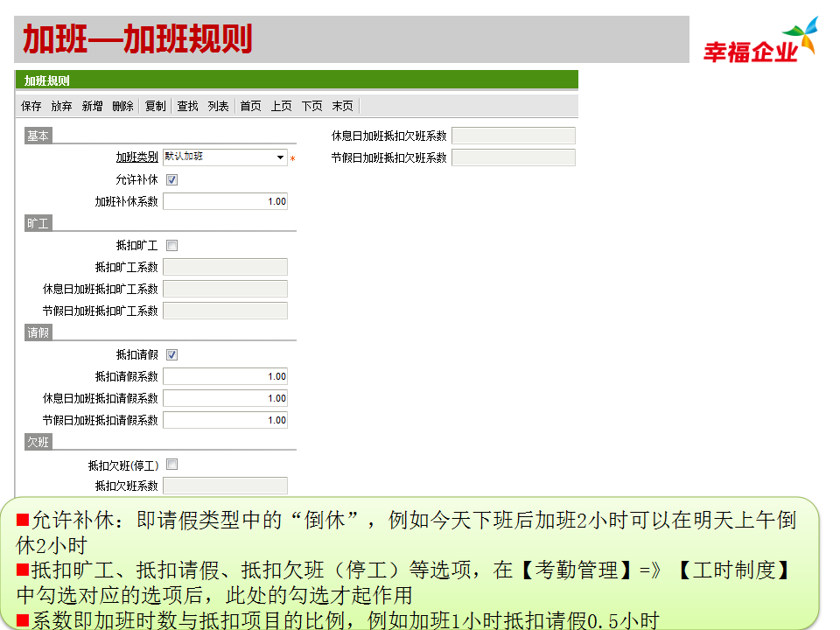The image size is (840, 630).
Task: Click 放弃 to discard changes
Action: 61,106
